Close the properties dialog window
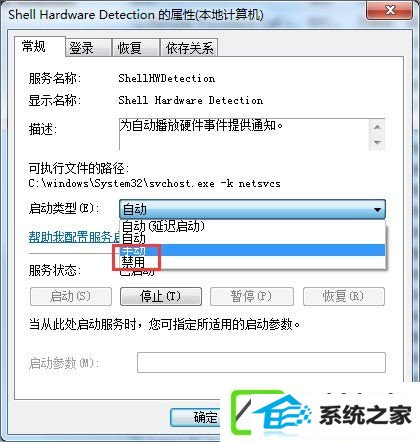Screen dimensions: 420x442 [389, 11]
